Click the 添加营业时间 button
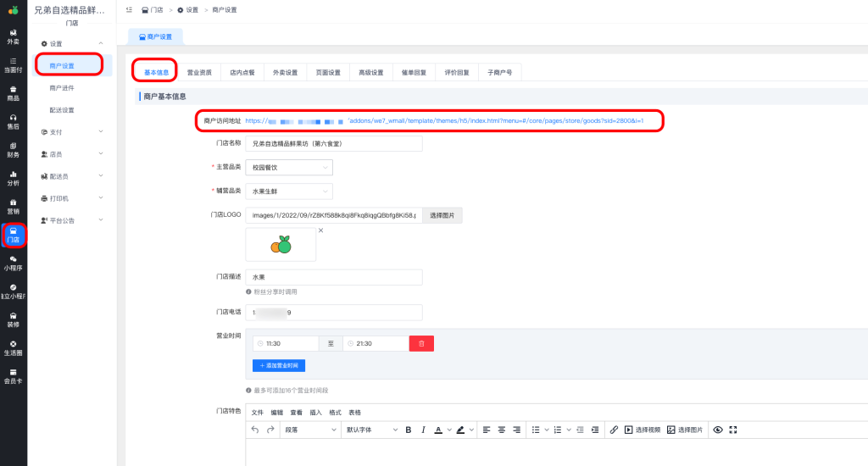The image size is (868, 466). (279, 366)
